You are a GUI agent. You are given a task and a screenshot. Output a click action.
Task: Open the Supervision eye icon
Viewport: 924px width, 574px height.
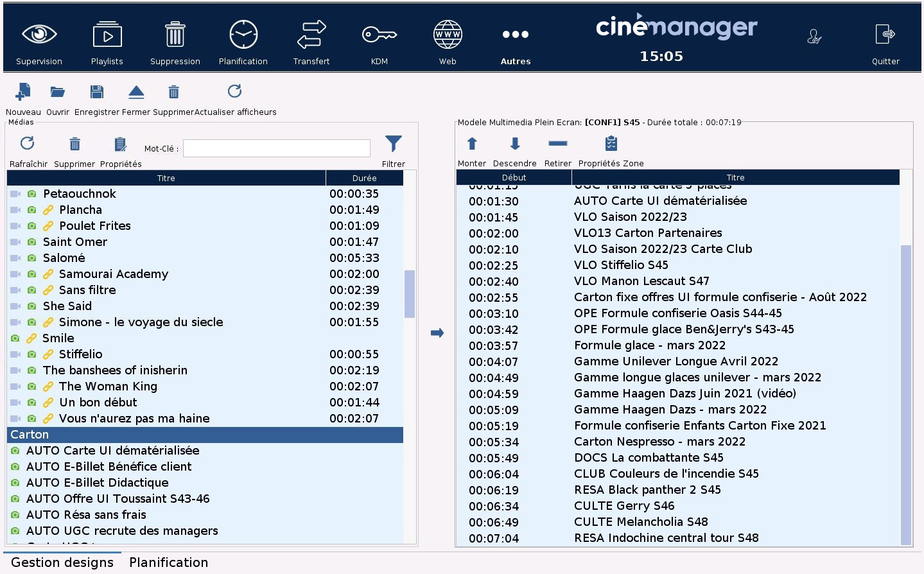pyautogui.click(x=39, y=34)
